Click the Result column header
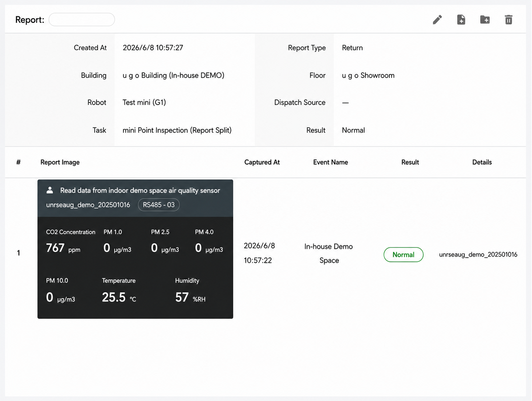 410,162
